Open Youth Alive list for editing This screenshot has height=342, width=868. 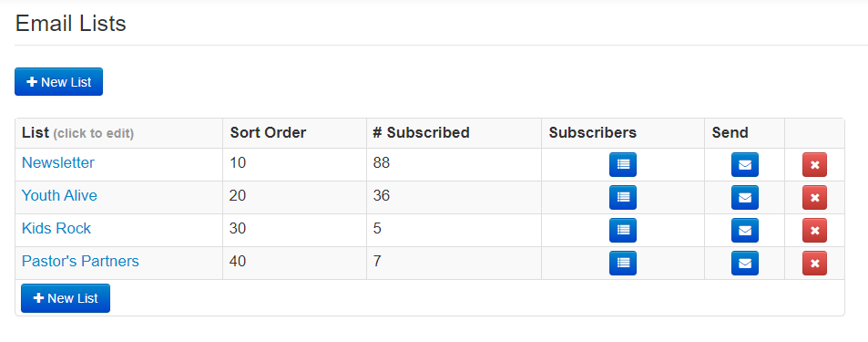59,195
